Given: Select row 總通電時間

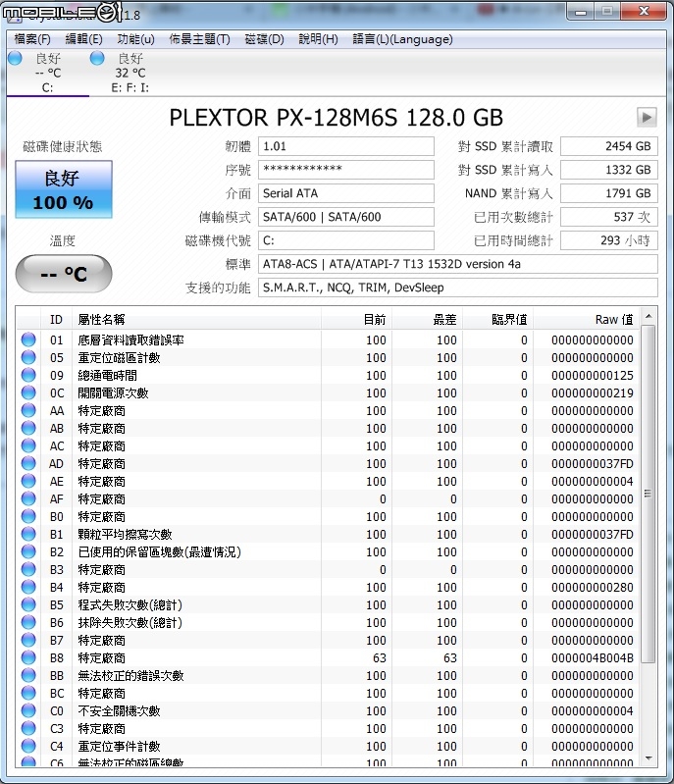Looking at the screenshot, I should pyautogui.click(x=328, y=375).
